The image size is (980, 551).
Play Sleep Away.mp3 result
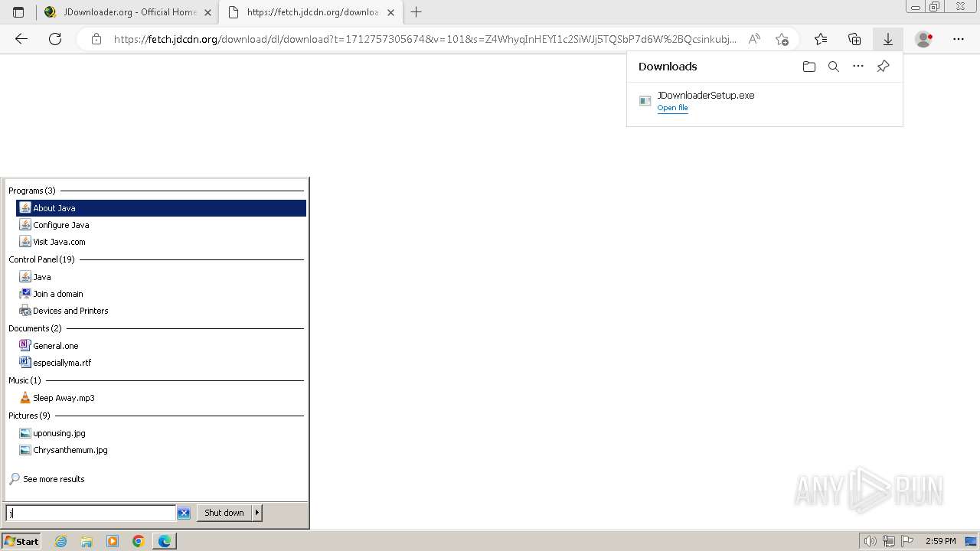161,398
